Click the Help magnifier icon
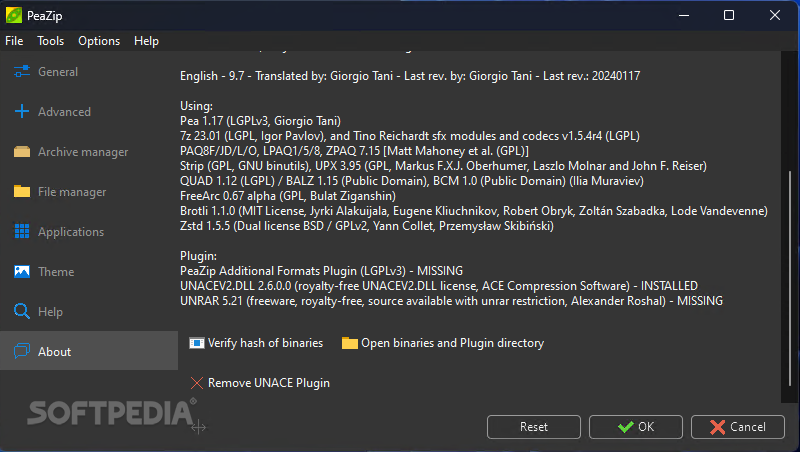 pyautogui.click(x=21, y=311)
